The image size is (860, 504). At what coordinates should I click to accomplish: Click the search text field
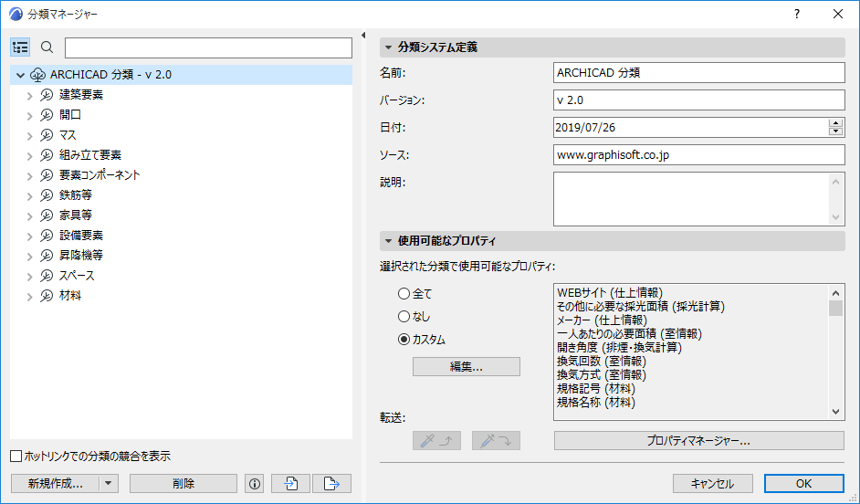pyautogui.click(x=208, y=47)
